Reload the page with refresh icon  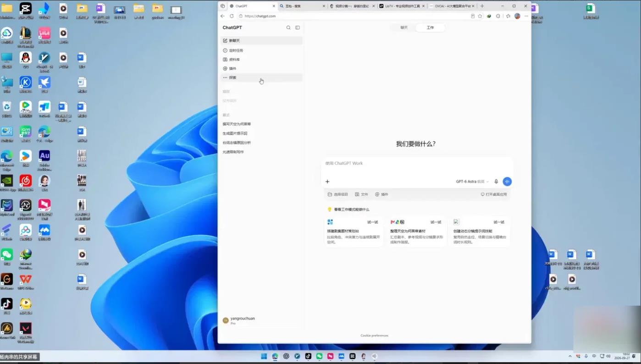pyautogui.click(x=232, y=16)
